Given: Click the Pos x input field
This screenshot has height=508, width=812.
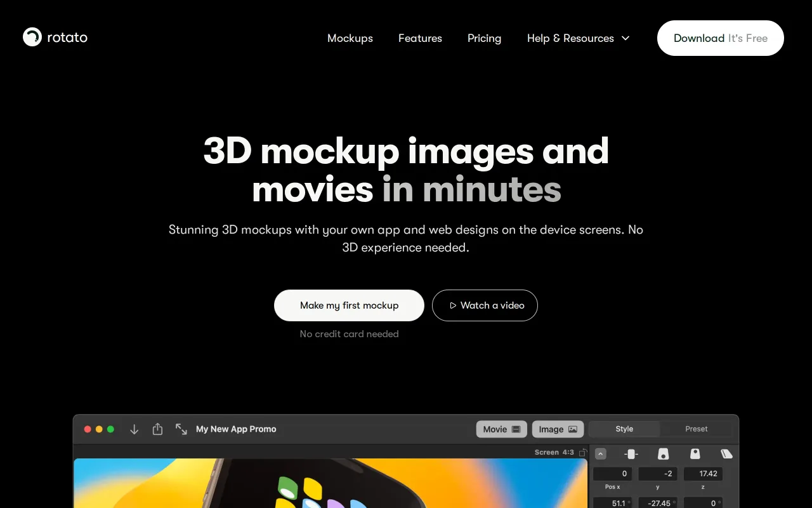Looking at the screenshot, I should [x=612, y=474].
